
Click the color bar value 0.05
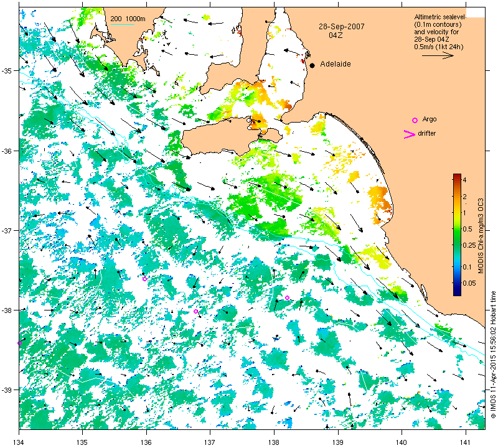pos(469,283)
